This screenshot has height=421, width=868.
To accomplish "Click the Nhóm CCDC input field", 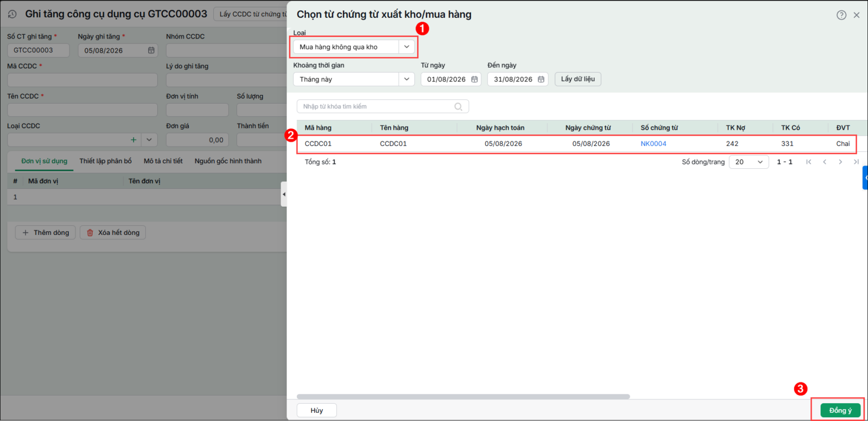I will (226, 50).
